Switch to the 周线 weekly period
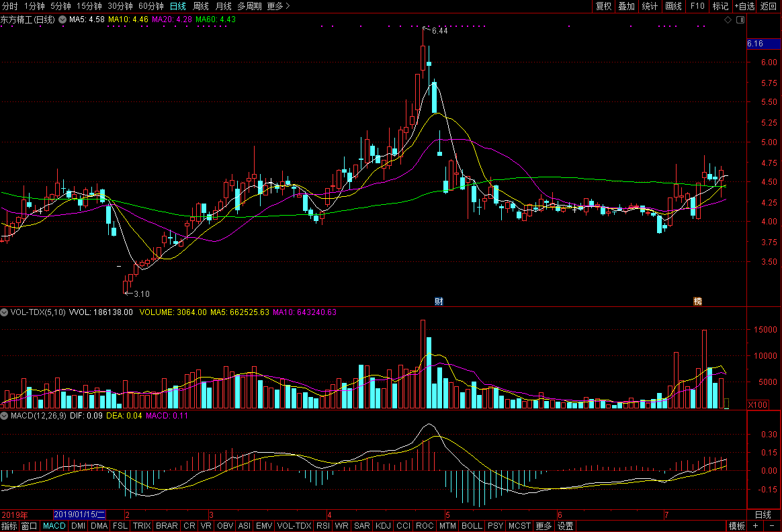 [201, 6]
